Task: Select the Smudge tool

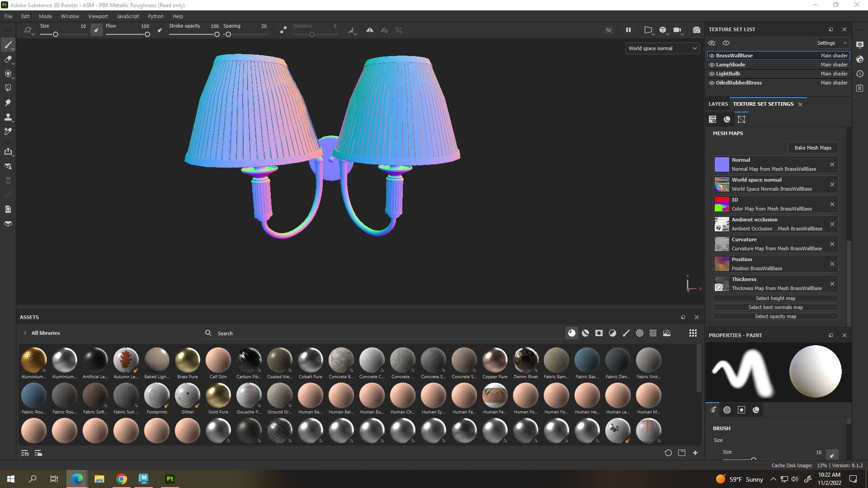Action: (8, 103)
